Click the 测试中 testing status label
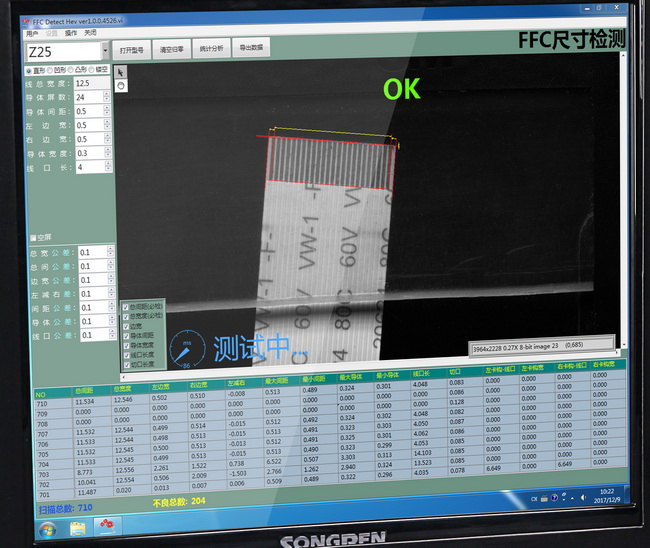 click(x=260, y=347)
